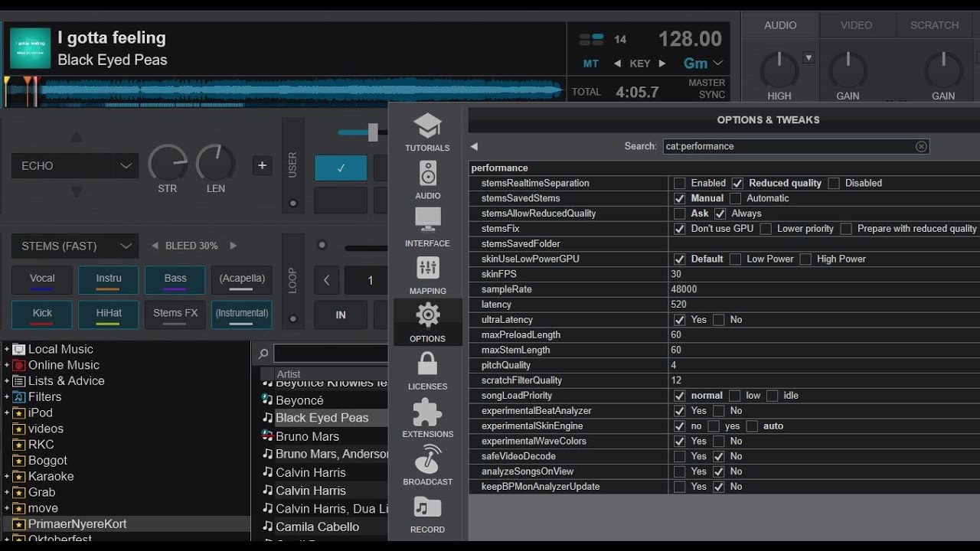This screenshot has height=551, width=980.
Task: Click the loop previous arrow button
Action: [326, 280]
